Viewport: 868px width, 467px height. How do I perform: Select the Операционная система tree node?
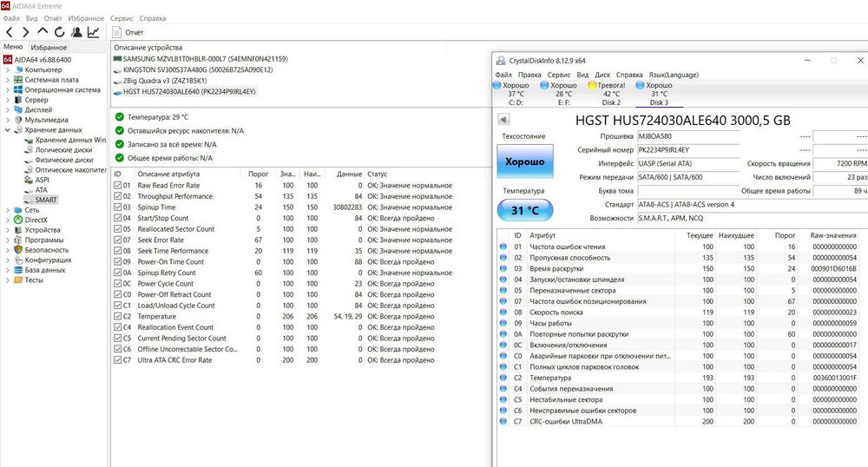pyautogui.click(x=62, y=89)
